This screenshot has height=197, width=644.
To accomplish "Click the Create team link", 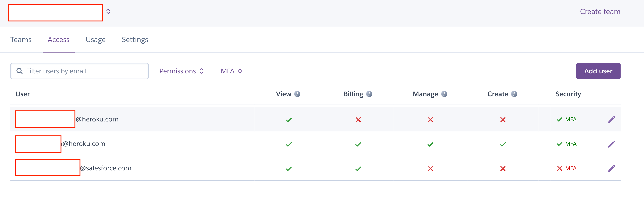I will coord(600,12).
